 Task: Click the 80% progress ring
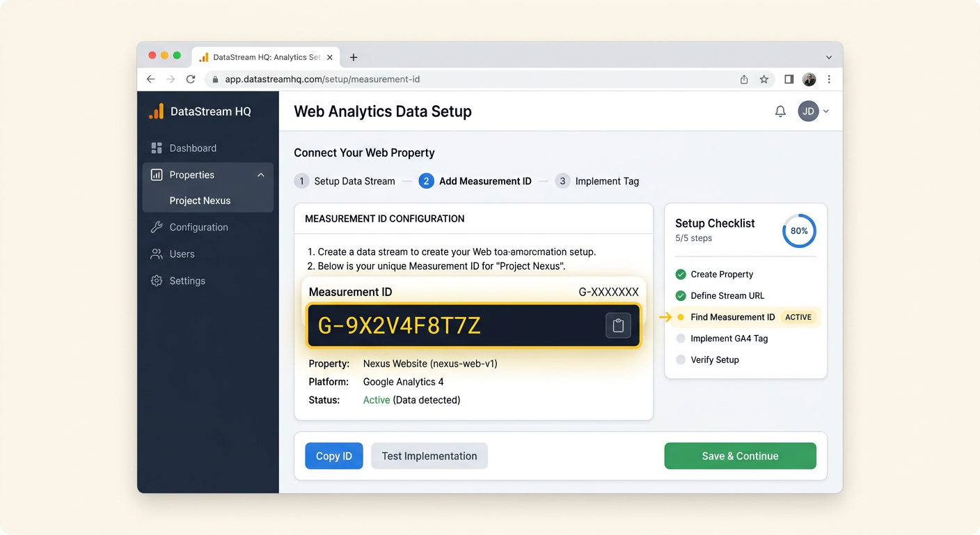click(799, 231)
